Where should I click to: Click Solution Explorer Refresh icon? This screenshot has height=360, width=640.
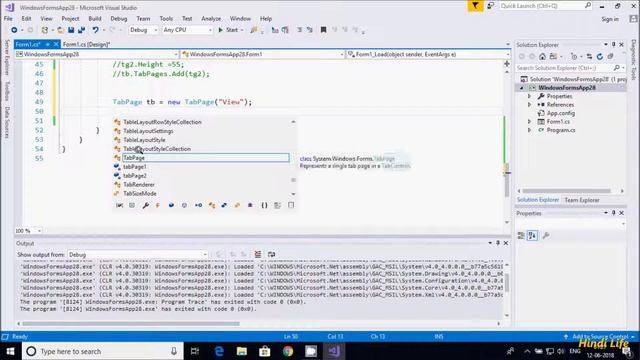tap(600, 57)
